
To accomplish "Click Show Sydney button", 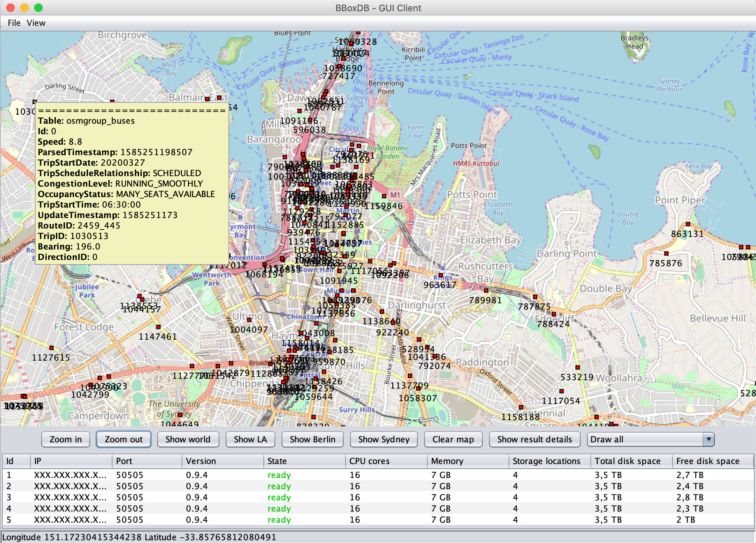I will 384,439.
